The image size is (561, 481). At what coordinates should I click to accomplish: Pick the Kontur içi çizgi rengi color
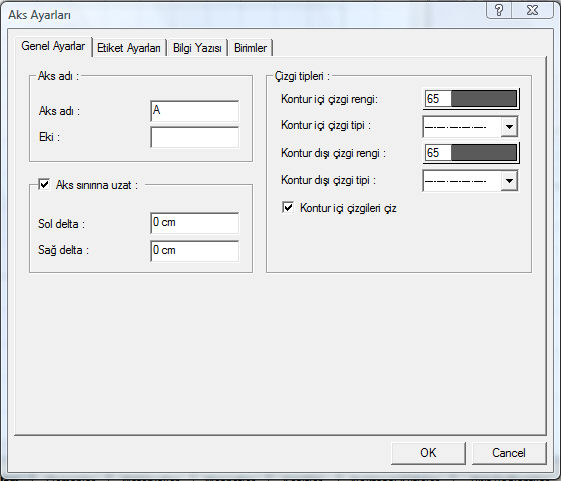click(x=471, y=99)
